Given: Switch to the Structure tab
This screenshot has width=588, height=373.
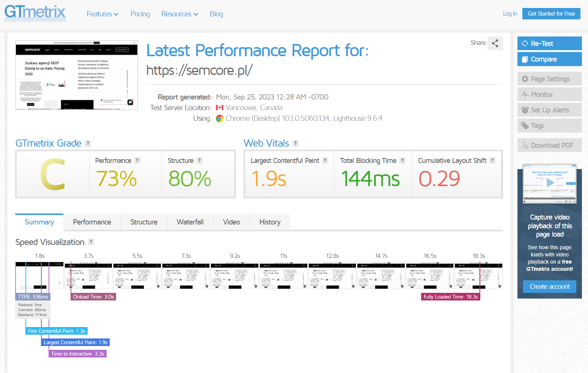Looking at the screenshot, I should point(144,222).
